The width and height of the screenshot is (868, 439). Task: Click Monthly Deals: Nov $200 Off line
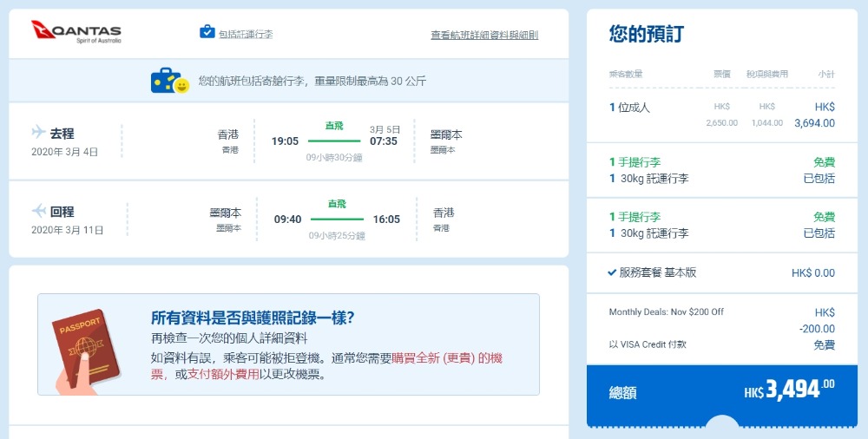[x=666, y=312]
